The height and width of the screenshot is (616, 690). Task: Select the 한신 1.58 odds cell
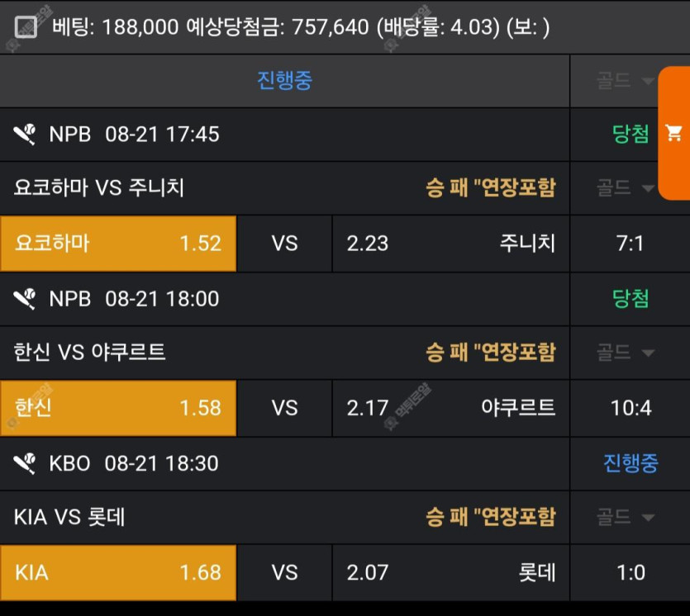pos(118,408)
